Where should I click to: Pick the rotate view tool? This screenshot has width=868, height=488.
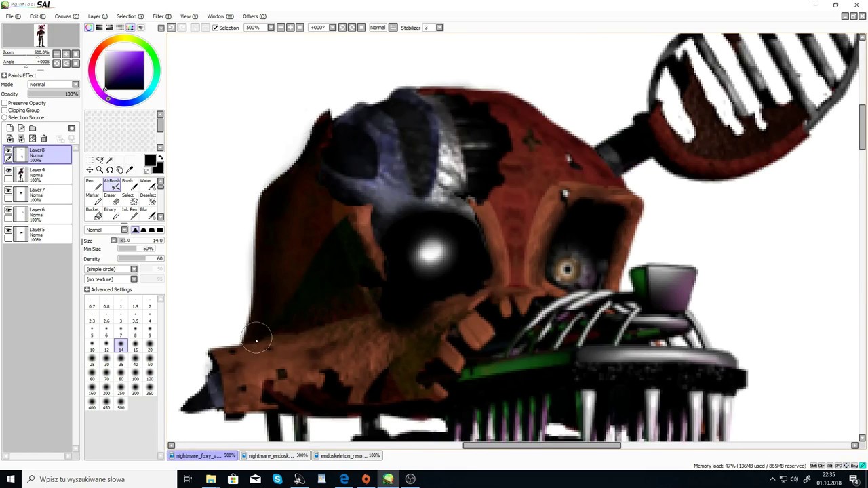tap(110, 170)
